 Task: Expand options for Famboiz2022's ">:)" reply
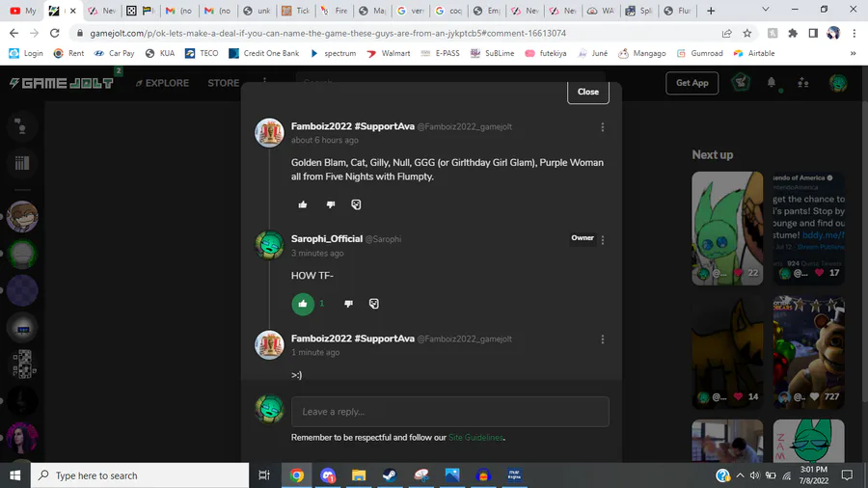click(602, 339)
